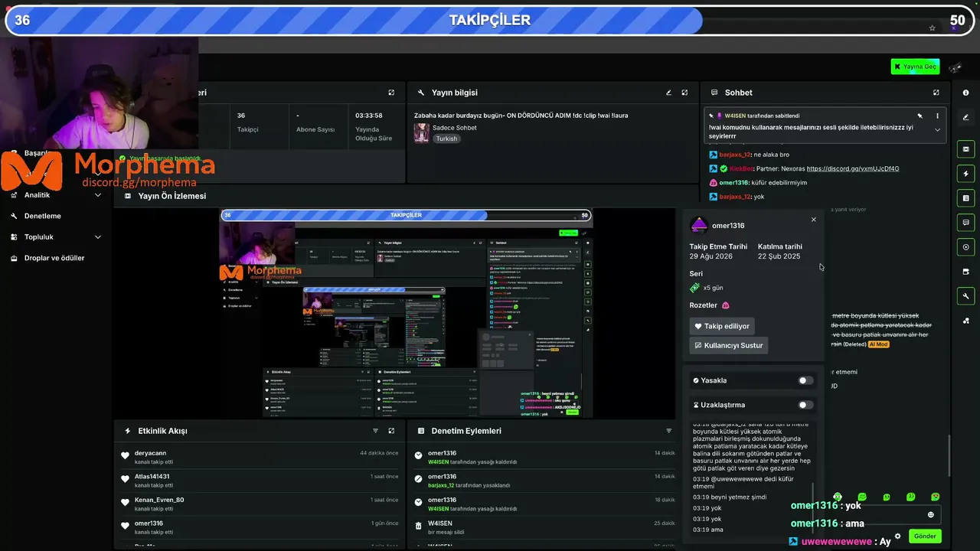This screenshot has height=551, width=980.
Task: Click the chat panel scrollbar
Action: click(x=949, y=455)
